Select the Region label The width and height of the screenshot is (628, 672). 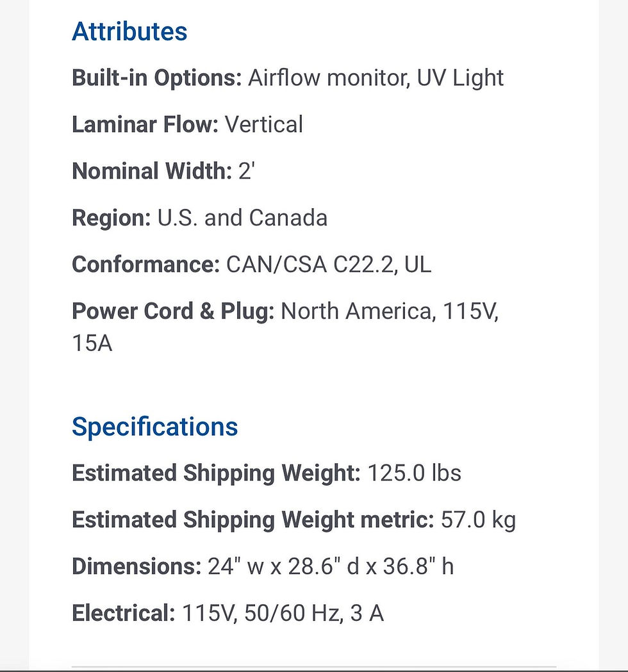[112, 218]
